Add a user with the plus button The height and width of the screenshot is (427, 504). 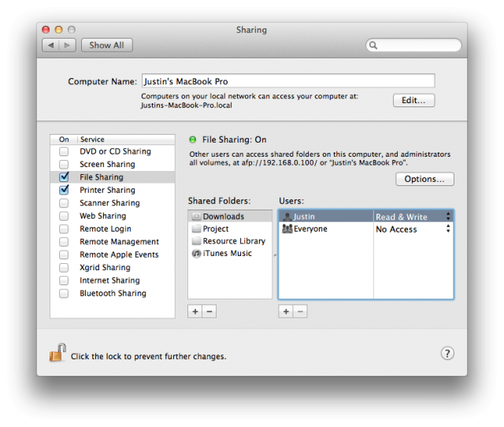click(x=286, y=311)
